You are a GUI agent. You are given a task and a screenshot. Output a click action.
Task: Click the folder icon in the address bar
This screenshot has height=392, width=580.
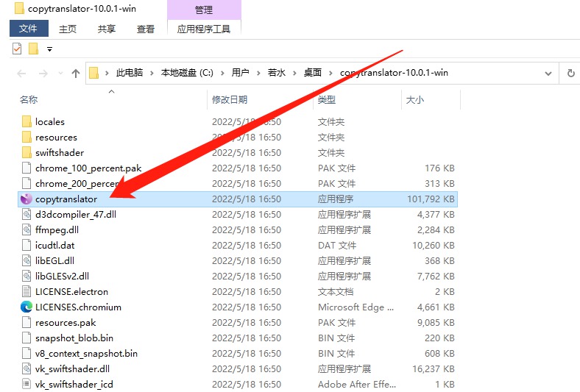pos(94,73)
